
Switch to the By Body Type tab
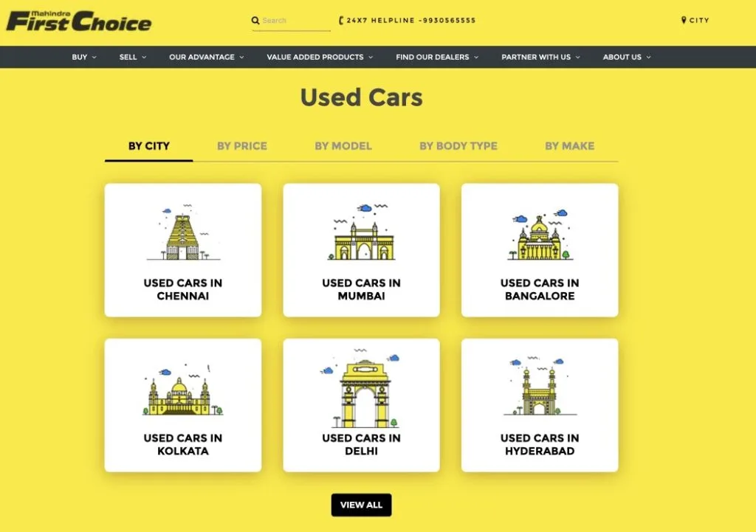click(458, 146)
